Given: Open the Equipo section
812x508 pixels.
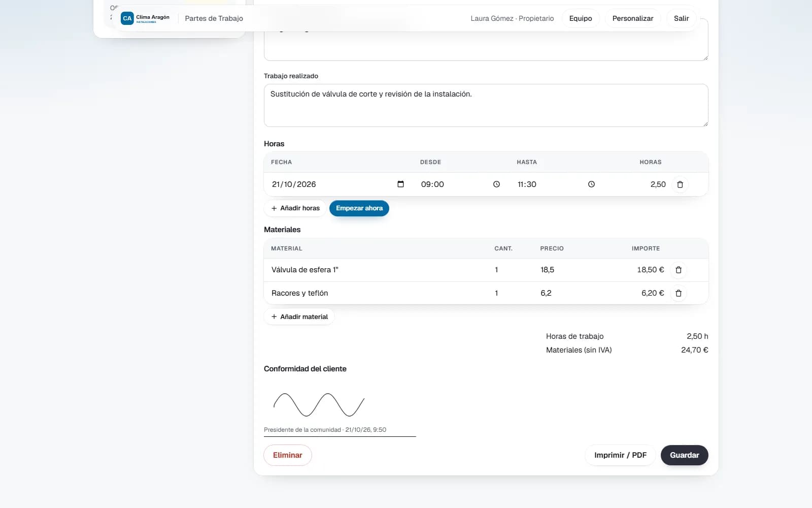Looking at the screenshot, I should (x=581, y=18).
